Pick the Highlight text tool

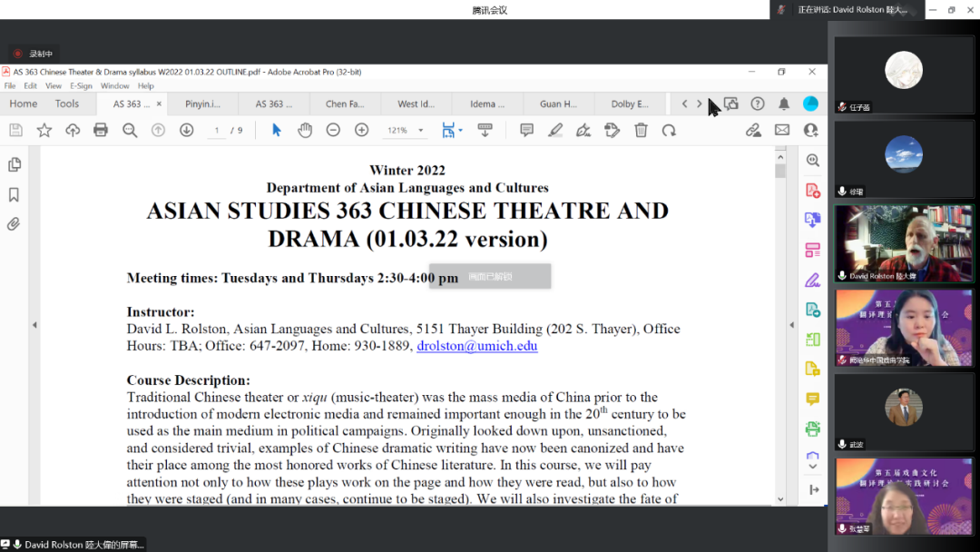coord(555,130)
